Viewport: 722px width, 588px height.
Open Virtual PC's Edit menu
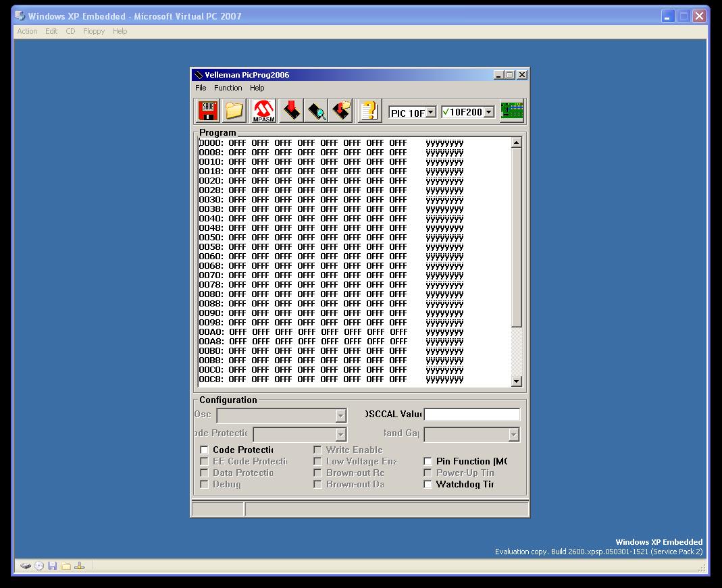click(x=51, y=31)
